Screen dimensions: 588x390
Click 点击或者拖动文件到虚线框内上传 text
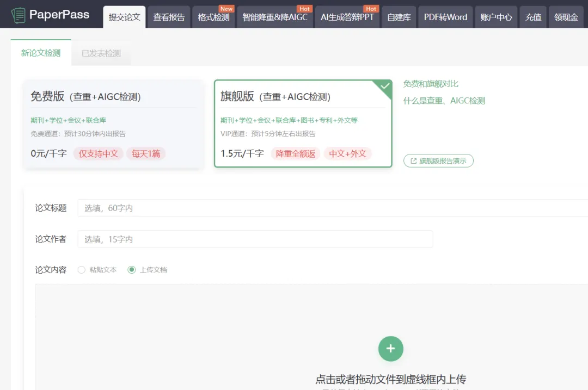[391, 380]
